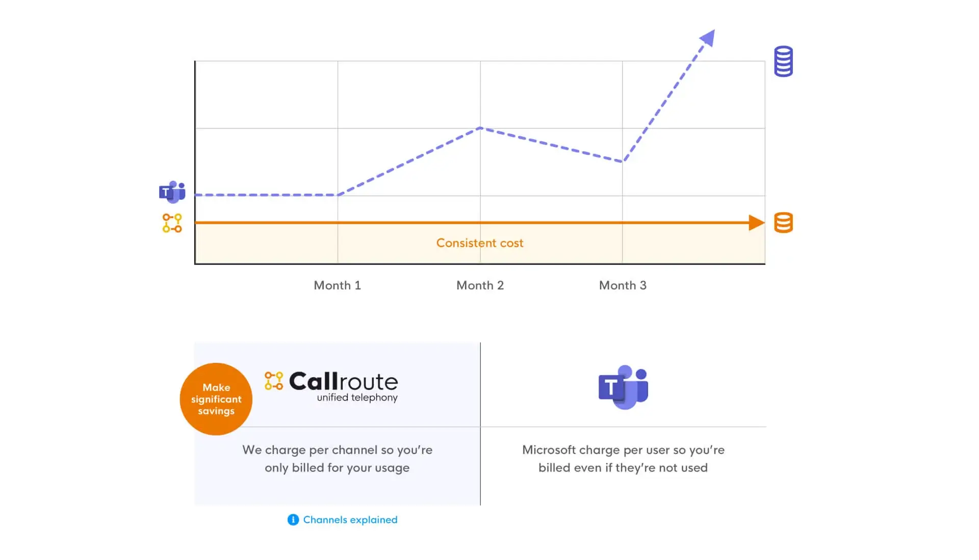This screenshot has height=560, width=979.
Task: Click the purple dashed arrowhead above the chart
Action: tap(708, 38)
